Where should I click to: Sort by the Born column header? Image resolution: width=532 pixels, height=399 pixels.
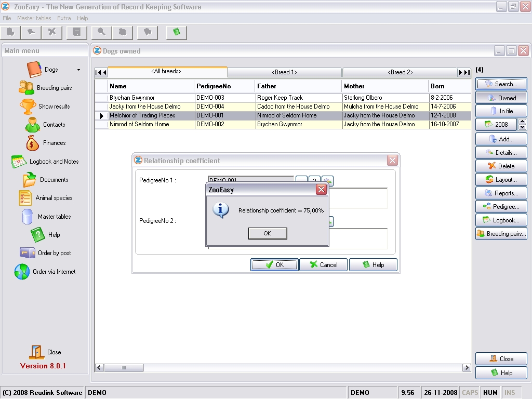point(449,86)
